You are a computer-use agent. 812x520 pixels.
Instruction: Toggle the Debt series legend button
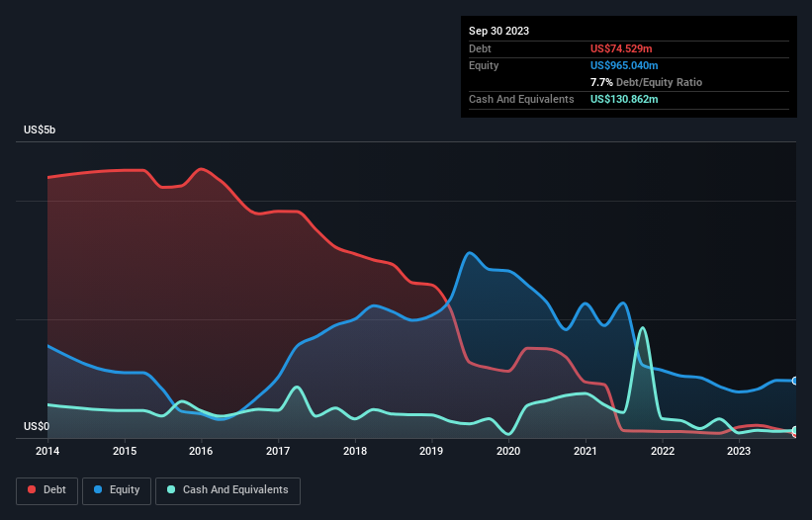point(47,490)
